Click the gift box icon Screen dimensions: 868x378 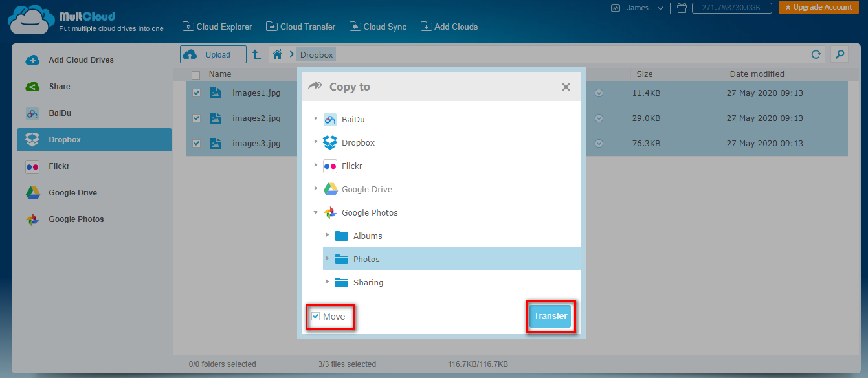point(682,8)
